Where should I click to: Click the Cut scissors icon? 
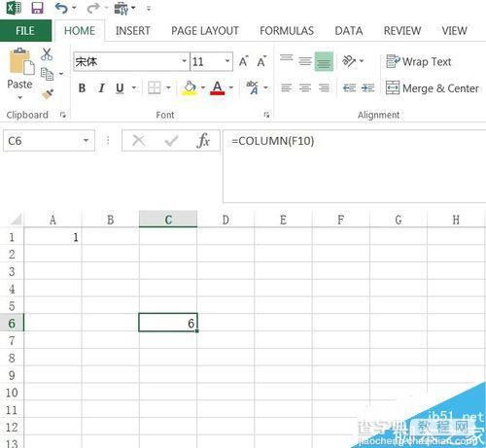(x=47, y=54)
